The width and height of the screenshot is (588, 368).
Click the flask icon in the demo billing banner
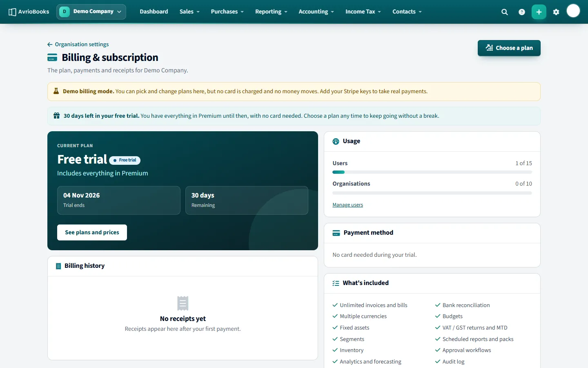[x=56, y=91]
